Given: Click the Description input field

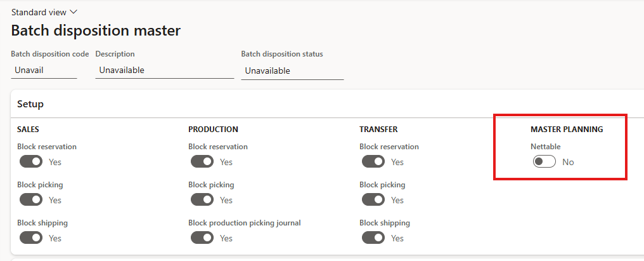Looking at the screenshot, I should tap(164, 70).
